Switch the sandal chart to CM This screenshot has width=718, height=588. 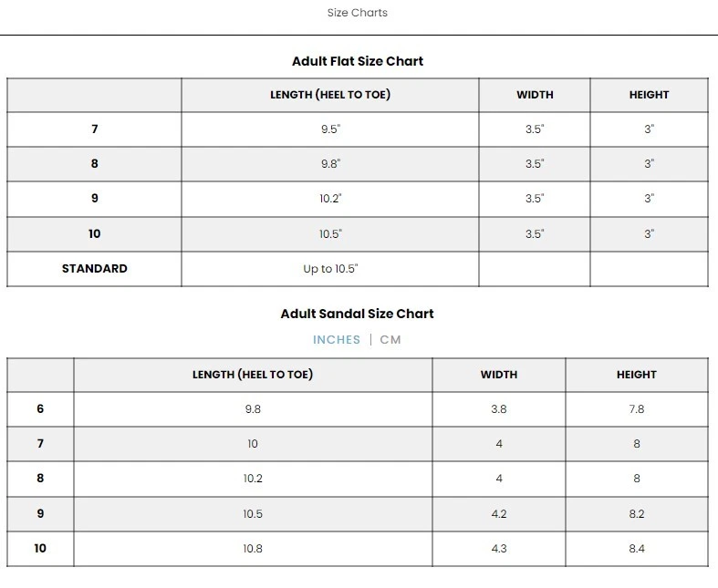point(390,340)
